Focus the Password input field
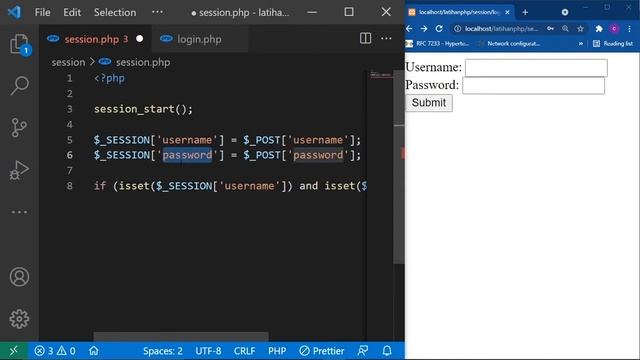Viewport: 640px width, 360px height. tap(533, 86)
